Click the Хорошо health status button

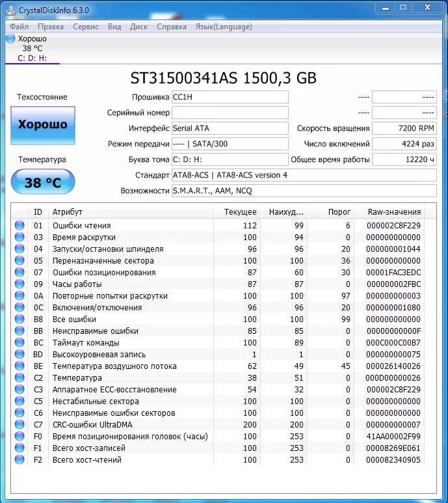pos(43,124)
